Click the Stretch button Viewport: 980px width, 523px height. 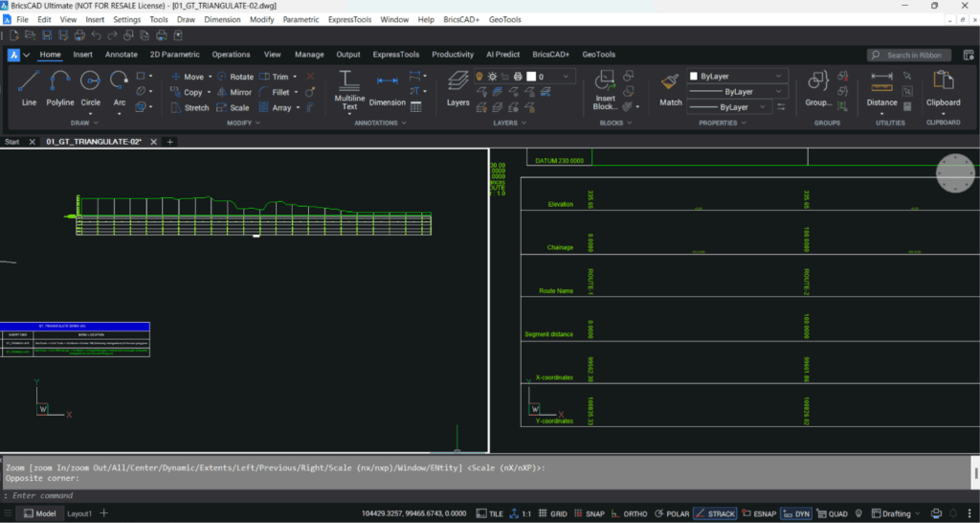(x=190, y=107)
